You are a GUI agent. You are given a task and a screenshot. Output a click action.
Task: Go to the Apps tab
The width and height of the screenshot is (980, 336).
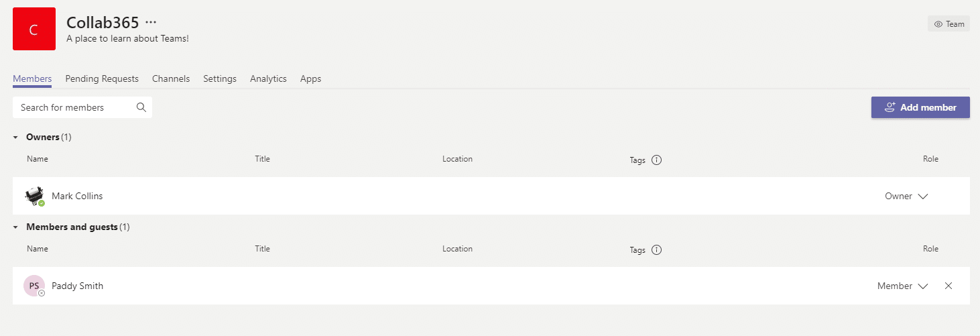point(310,79)
